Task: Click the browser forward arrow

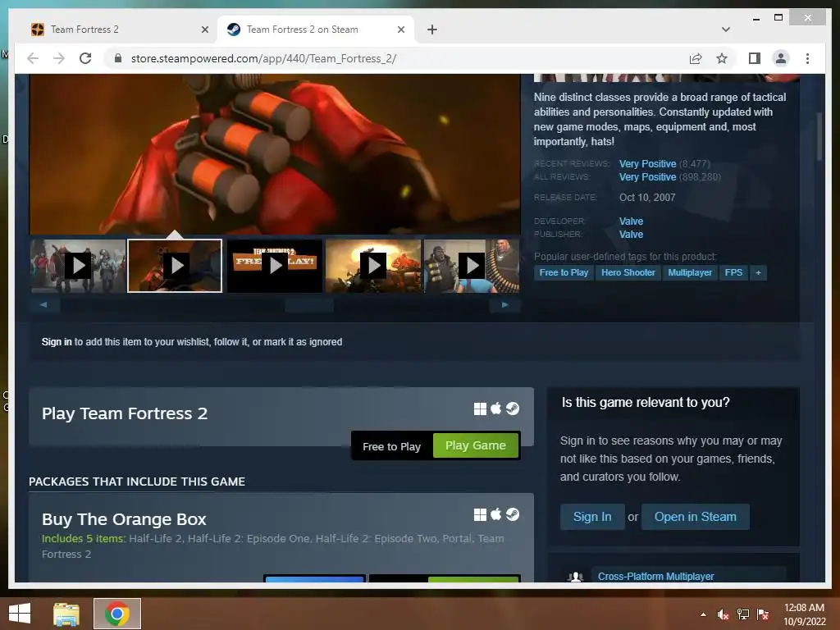Action: (x=59, y=58)
